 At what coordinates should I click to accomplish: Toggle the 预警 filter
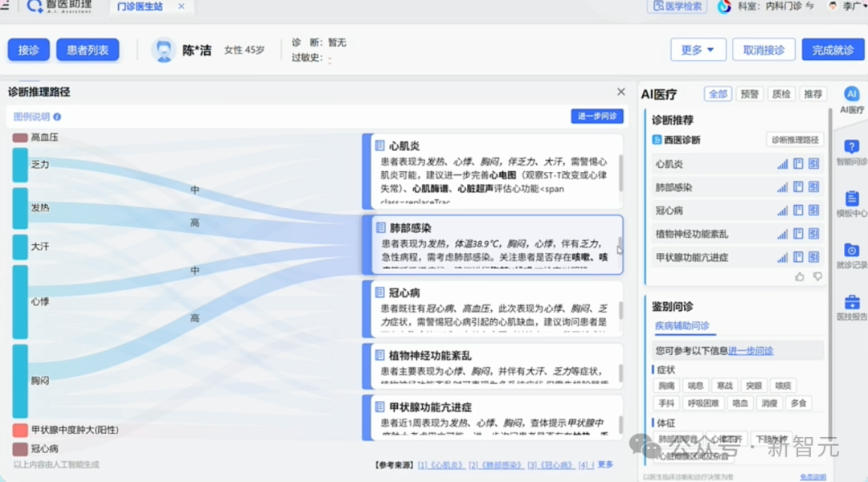tap(749, 93)
